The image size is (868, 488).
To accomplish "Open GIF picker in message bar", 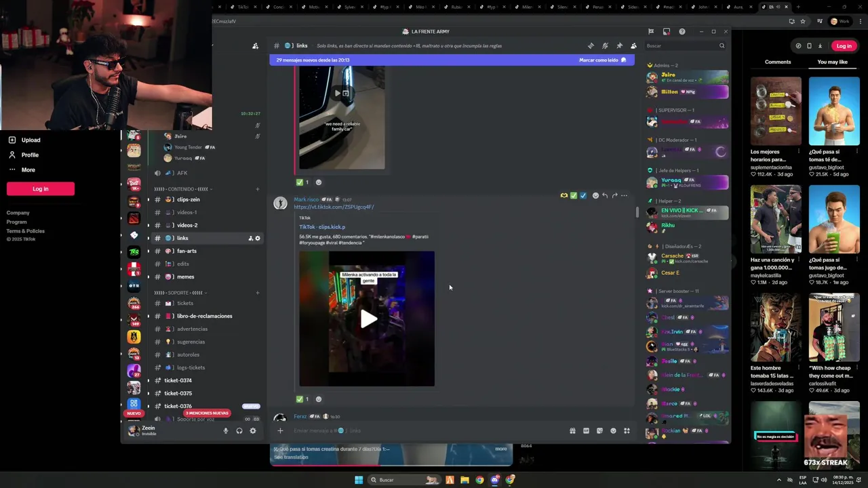I will coord(586,430).
